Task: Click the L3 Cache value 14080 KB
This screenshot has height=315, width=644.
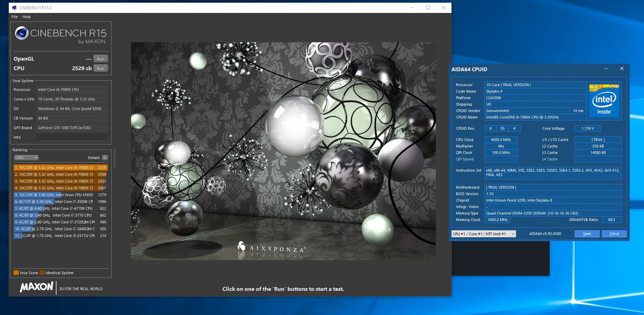Action: (x=598, y=153)
